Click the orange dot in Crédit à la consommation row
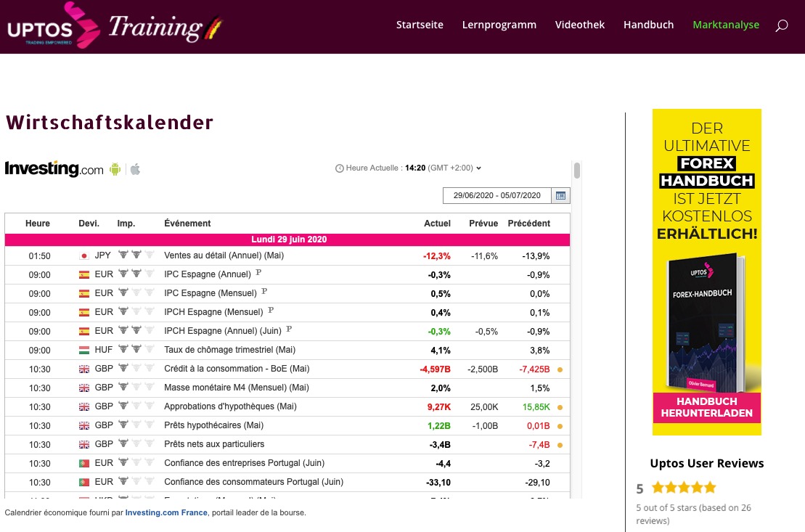The height and width of the screenshot is (532, 805). pos(560,369)
